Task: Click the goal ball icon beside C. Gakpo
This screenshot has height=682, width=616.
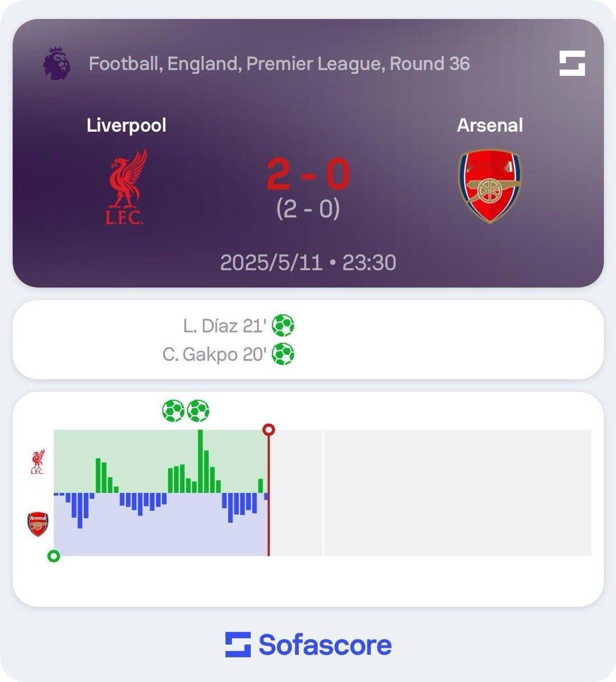Action: [x=283, y=354]
